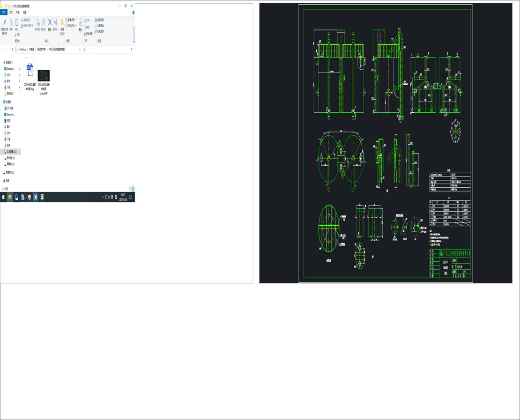Click the input method indicator in tray
The image size is (520, 420).
(x=112, y=197)
